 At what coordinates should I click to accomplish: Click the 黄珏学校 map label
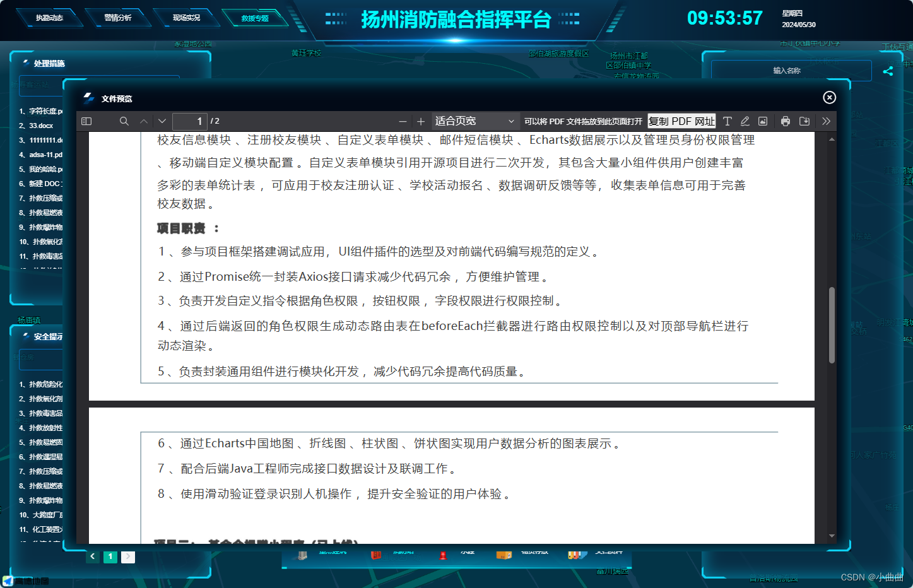coord(306,53)
